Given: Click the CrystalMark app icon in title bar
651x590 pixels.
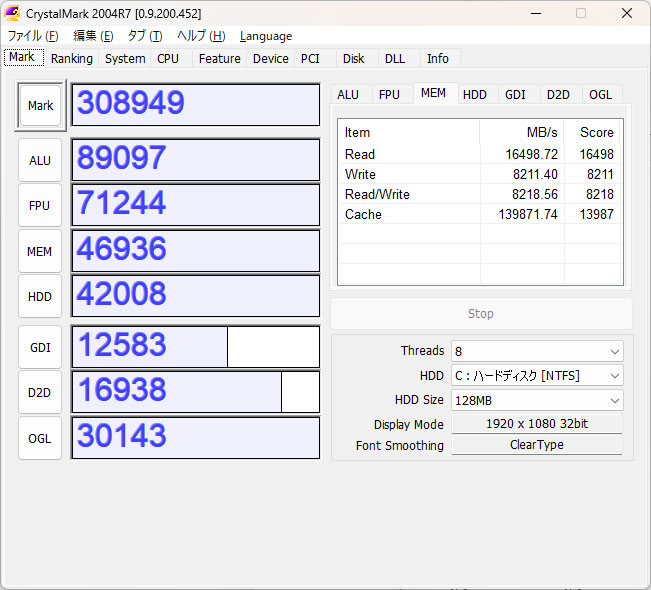Looking at the screenshot, I should tap(12, 13).
